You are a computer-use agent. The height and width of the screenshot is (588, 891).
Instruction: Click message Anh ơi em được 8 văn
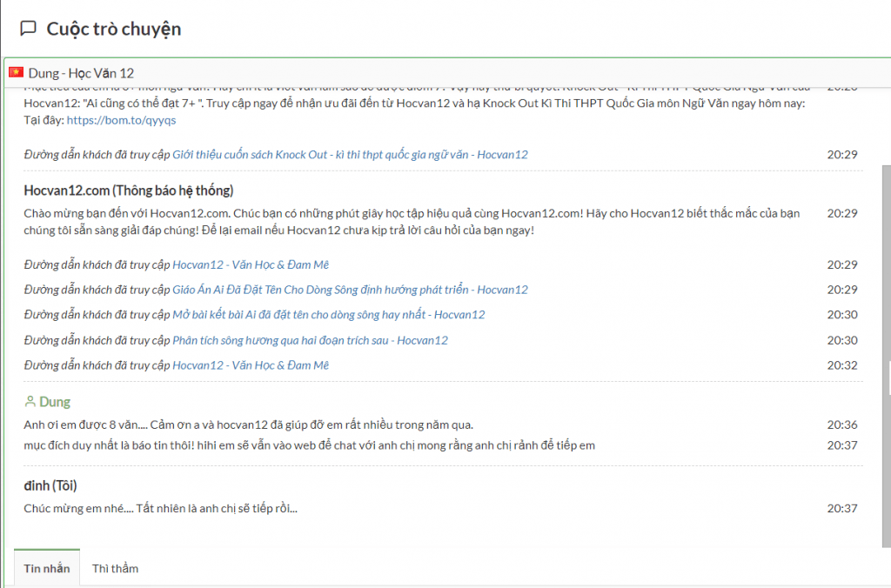coord(248,425)
